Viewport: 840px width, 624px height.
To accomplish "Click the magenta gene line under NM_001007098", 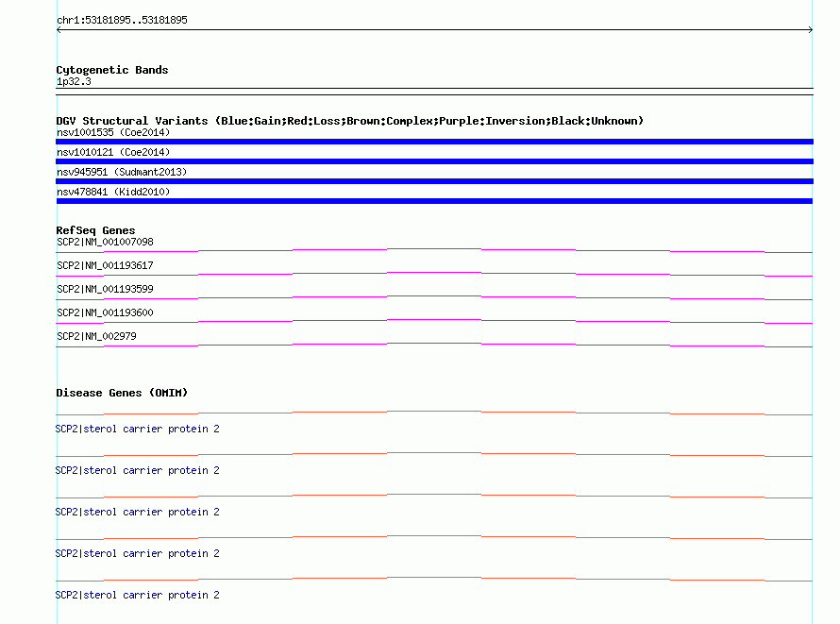I will [434, 249].
